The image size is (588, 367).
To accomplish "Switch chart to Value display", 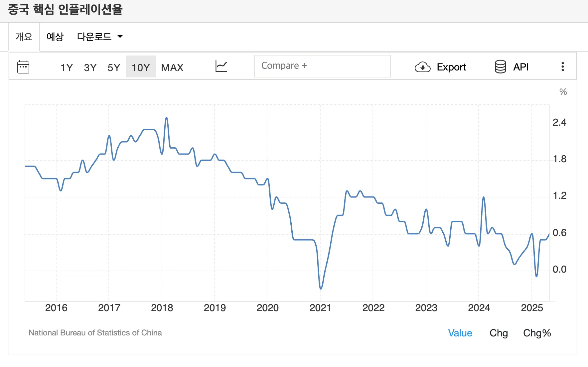I will 460,333.
